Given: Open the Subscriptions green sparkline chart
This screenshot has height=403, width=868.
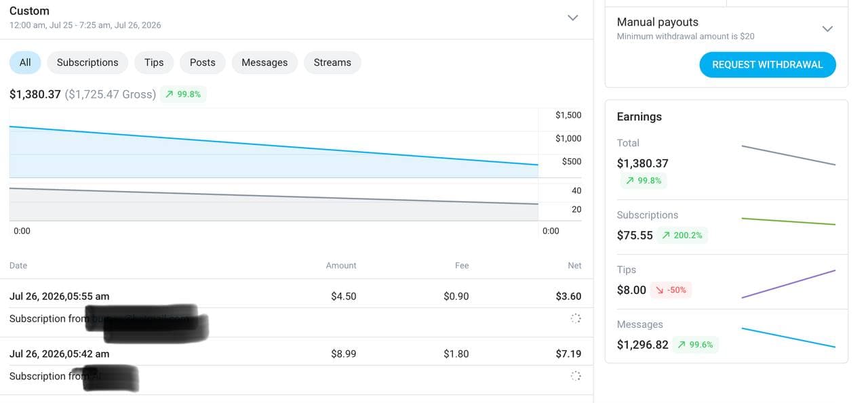Looking at the screenshot, I should 789,221.
